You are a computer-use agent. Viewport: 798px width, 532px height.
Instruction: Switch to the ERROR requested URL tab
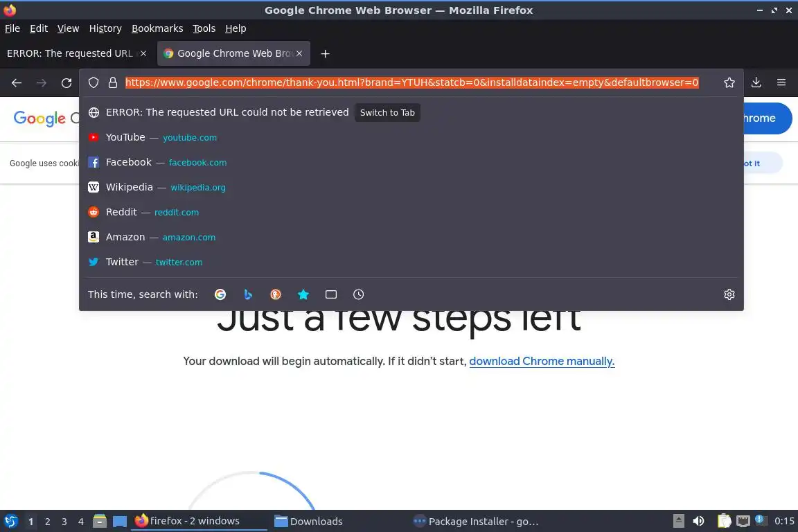70,53
